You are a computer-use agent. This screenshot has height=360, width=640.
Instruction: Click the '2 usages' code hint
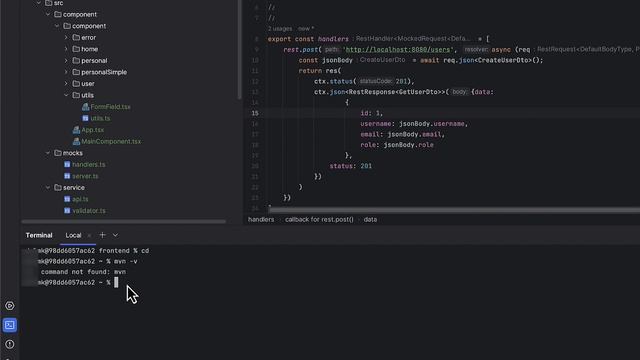[280, 29]
